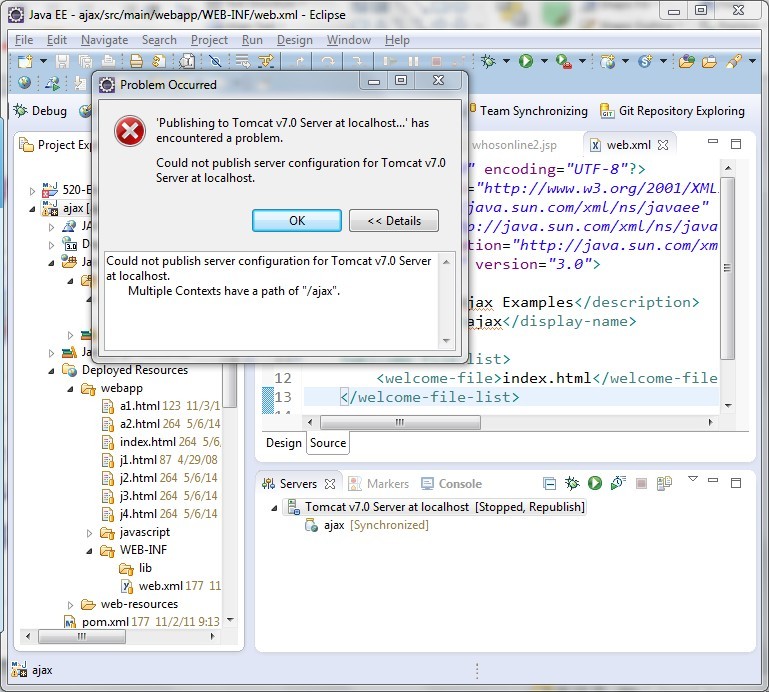Start the server from Servers panel toolbar
Image resolution: width=769 pixels, height=692 pixels.
pyautogui.click(x=595, y=484)
